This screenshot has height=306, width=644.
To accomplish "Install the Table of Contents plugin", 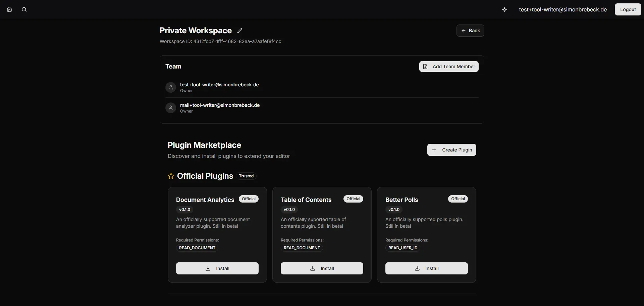I will tap(322, 268).
